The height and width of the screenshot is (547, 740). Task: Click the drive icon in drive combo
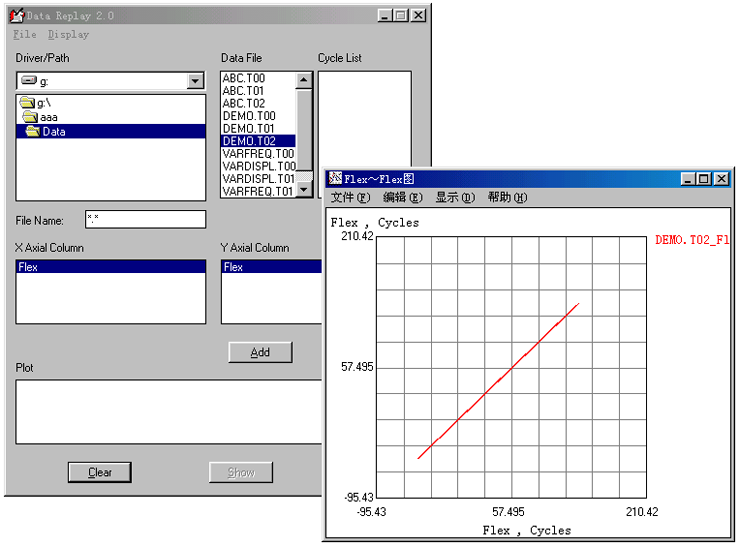(29, 80)
